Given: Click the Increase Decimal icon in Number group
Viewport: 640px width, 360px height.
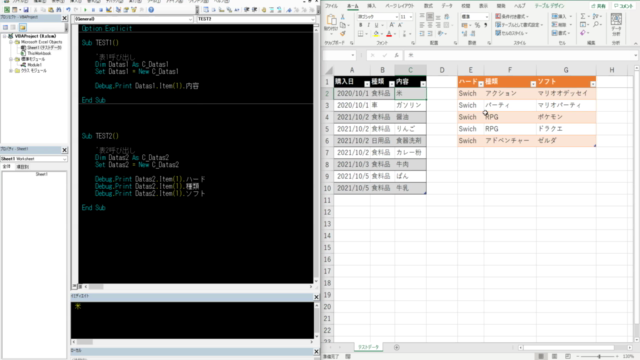Looking at the screenshot, I should tap(465, 34).
